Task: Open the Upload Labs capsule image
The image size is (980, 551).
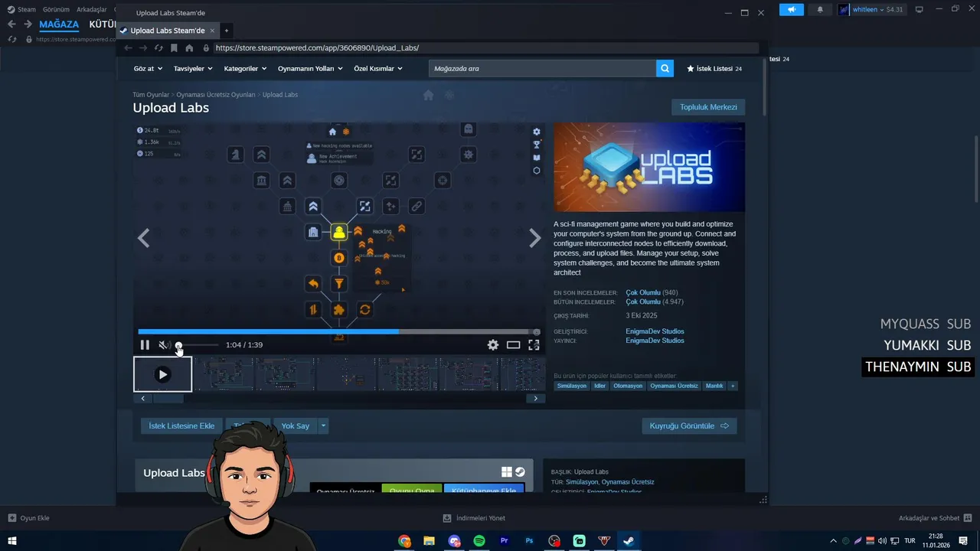Action: tap(649, 168)
